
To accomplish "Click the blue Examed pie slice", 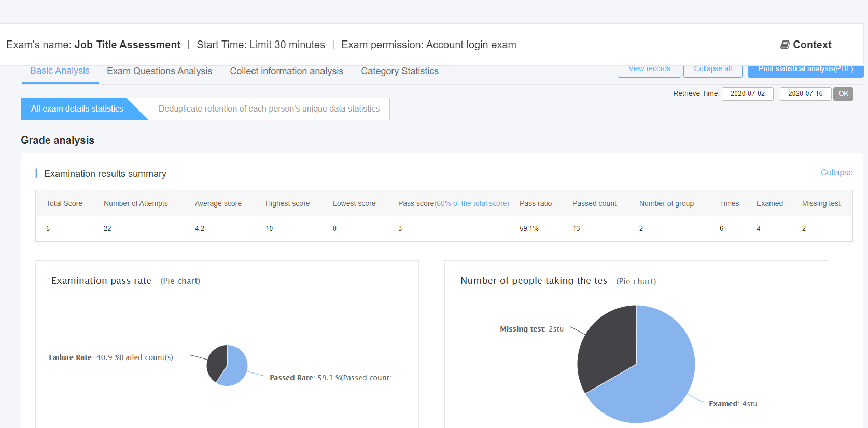I will (659, 374).
